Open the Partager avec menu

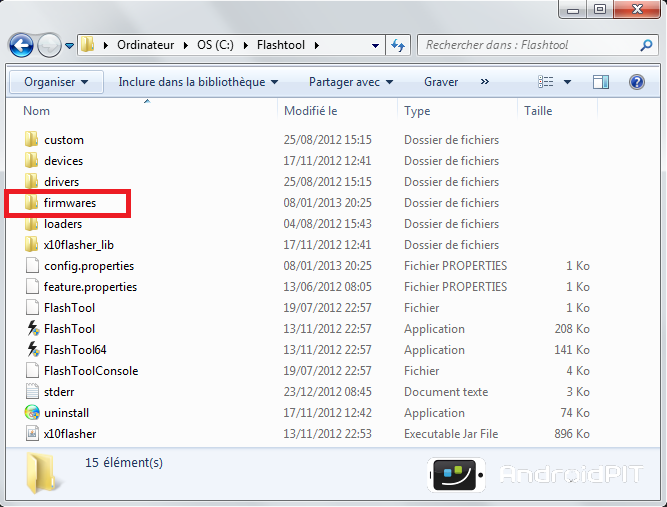[351, 82]
